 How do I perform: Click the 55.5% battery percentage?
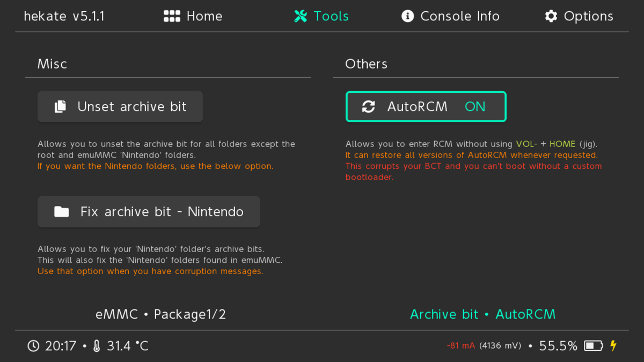(x=558, y=346)
